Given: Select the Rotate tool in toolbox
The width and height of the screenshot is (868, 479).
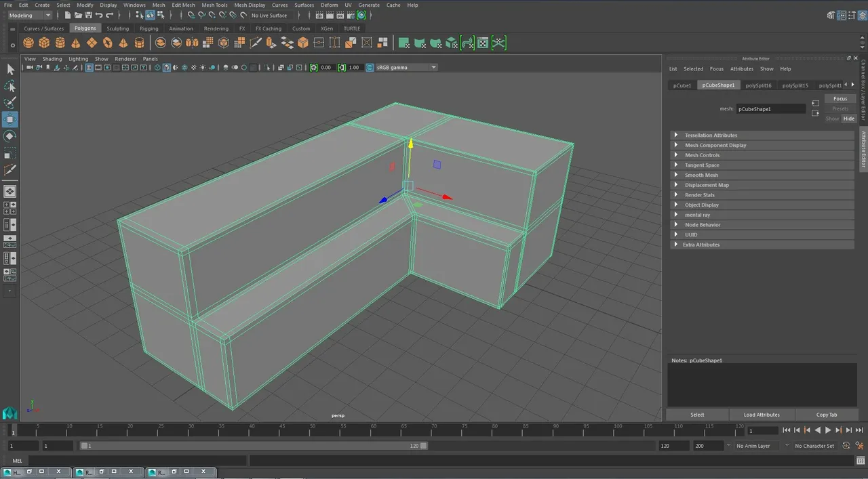Looking at the screenshot, I should (10, 136).
